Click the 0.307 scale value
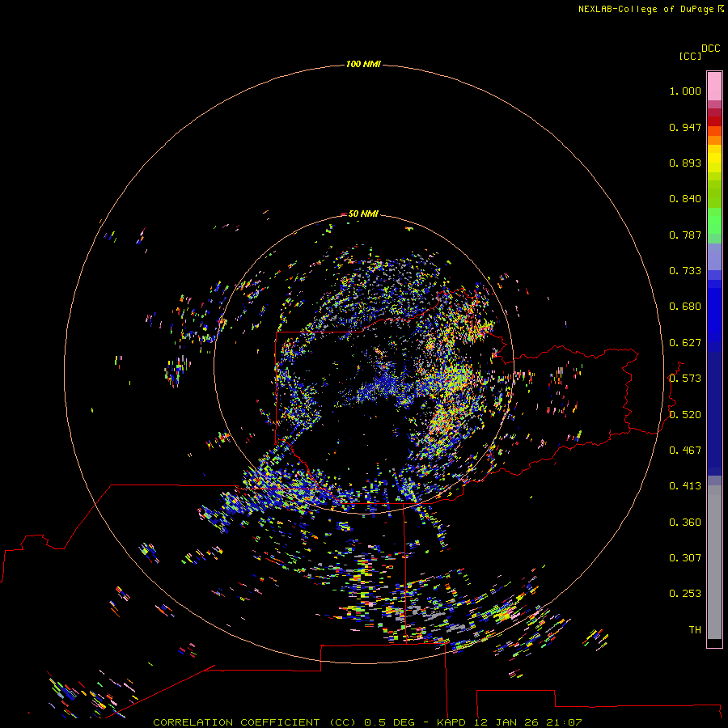The height and width of the screenshot is (728, 728). point(685,558)
